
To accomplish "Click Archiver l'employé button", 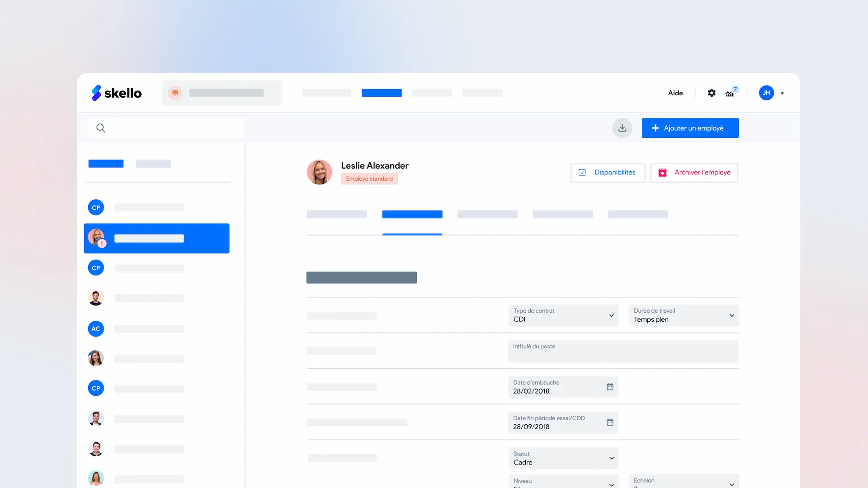I will click(x=694, y=173).
